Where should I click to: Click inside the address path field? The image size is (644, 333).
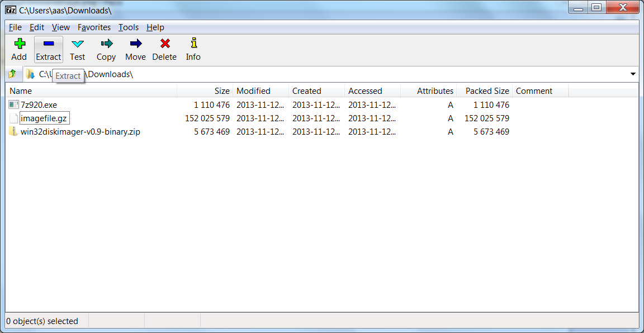tap(329, 74)
